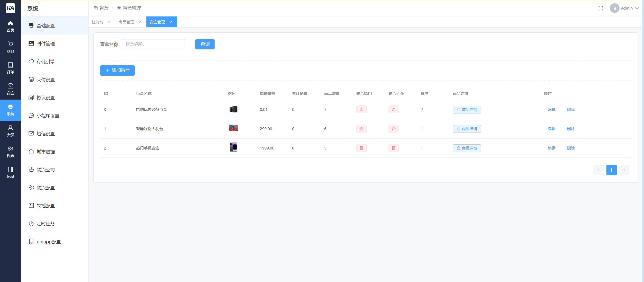Open the 权限 permissions gear icon
Image resolution: width=644 pixels, height=282 pixels.
coord(10,152)
